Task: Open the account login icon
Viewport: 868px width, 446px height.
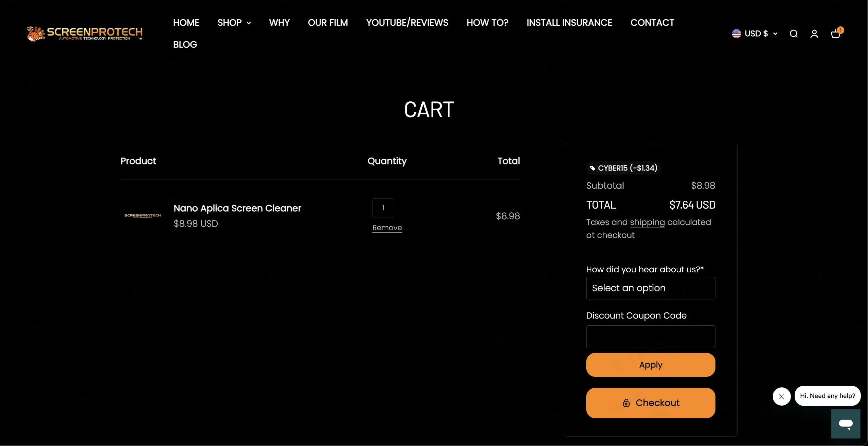Action: click(x=814, y=34)
